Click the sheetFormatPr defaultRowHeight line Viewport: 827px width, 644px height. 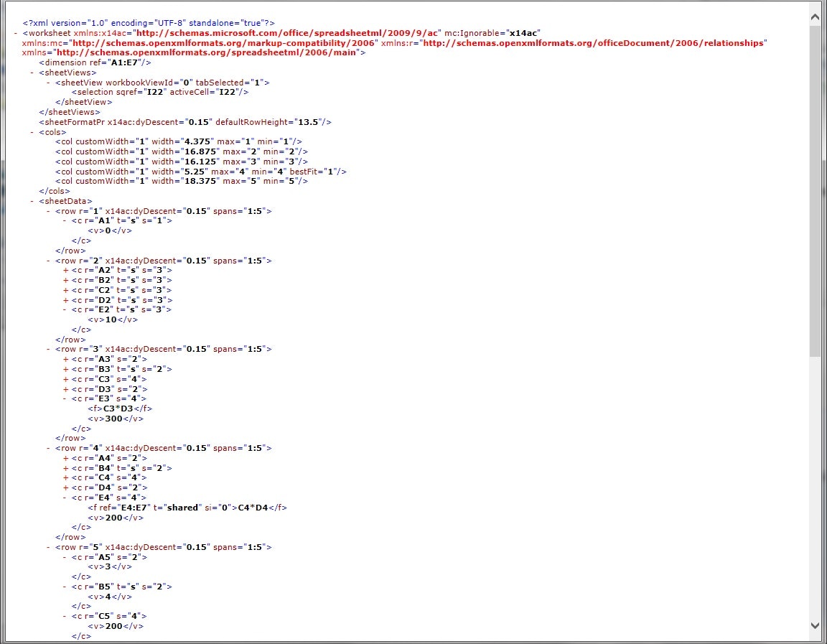pyautogui.click(x=185, y=122)
